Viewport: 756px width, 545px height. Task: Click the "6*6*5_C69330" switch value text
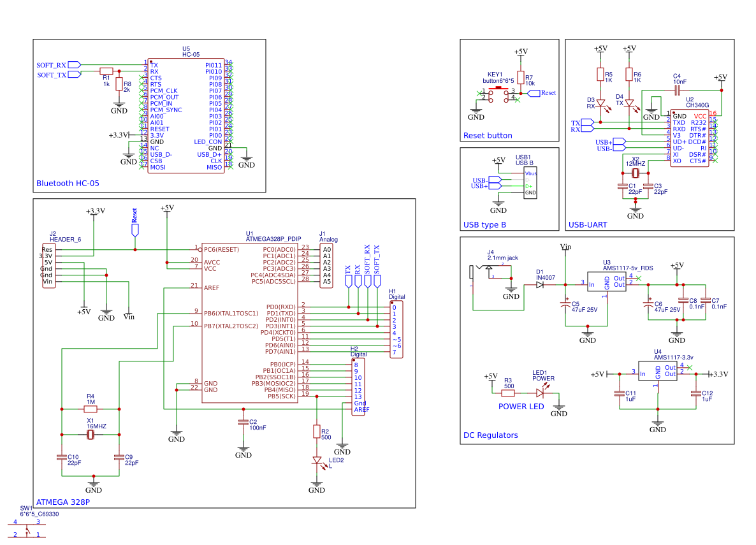tap(40, 514)
